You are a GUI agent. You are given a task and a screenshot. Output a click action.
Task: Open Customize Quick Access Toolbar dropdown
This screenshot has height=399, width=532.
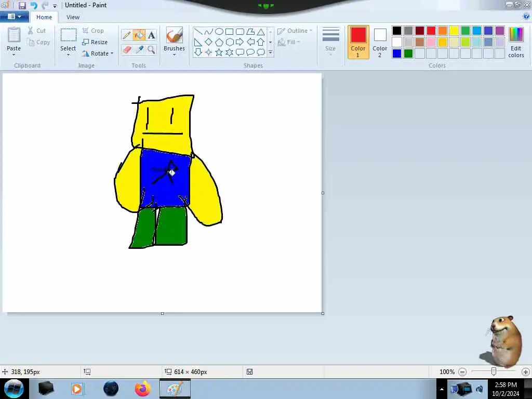55,6
